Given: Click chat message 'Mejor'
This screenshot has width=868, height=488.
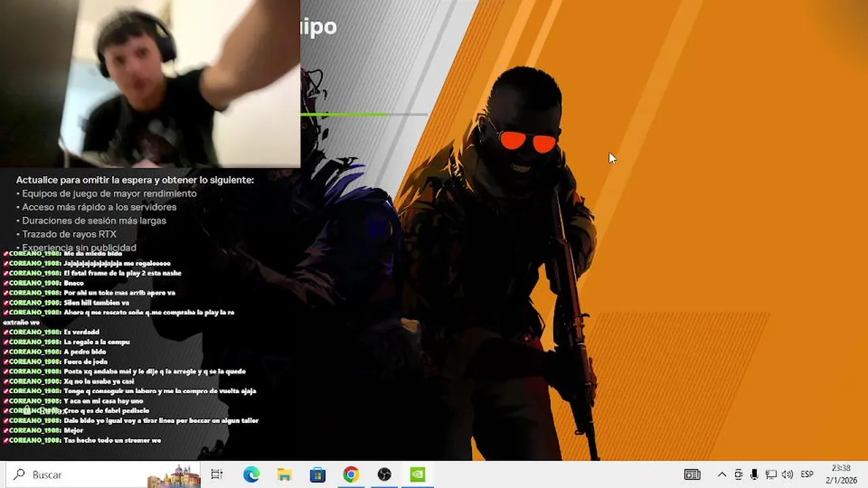Looking at the screenshot, I should 73,430.
